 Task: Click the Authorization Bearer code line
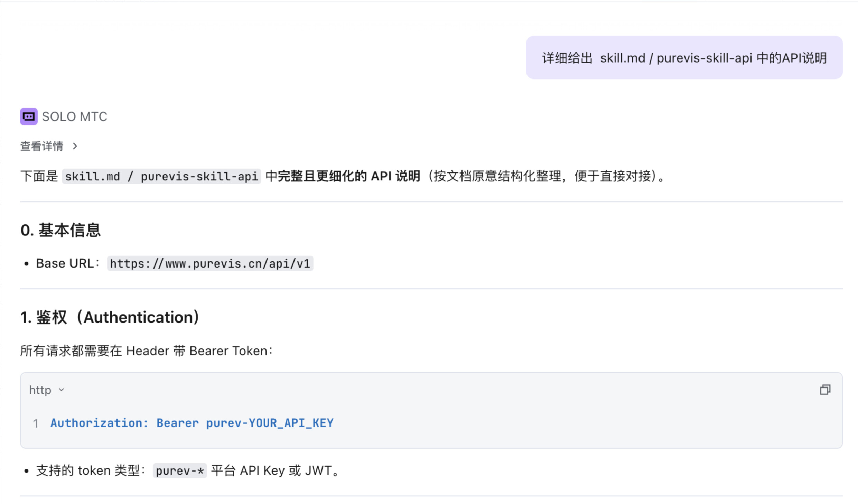192,423
